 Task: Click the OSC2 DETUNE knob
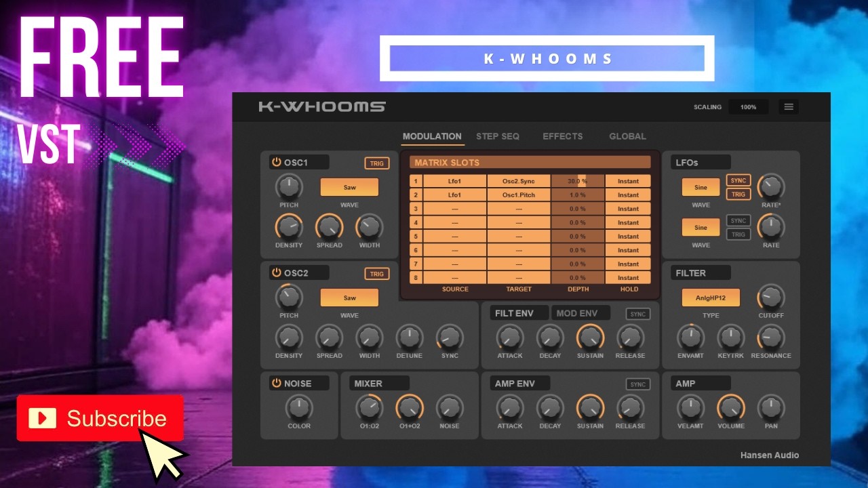click(410, 337)
